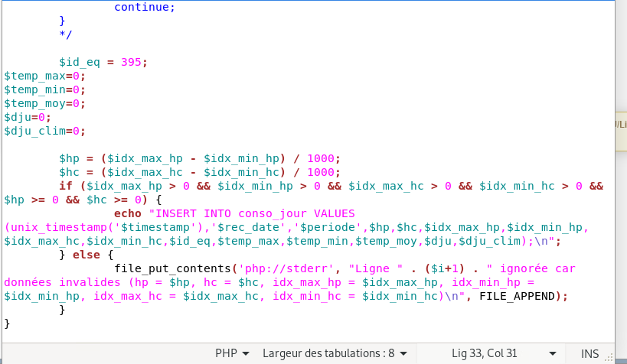
Task: Click the '$hp = ($idx_max_hp' assignment line
Action: [200, 158]
